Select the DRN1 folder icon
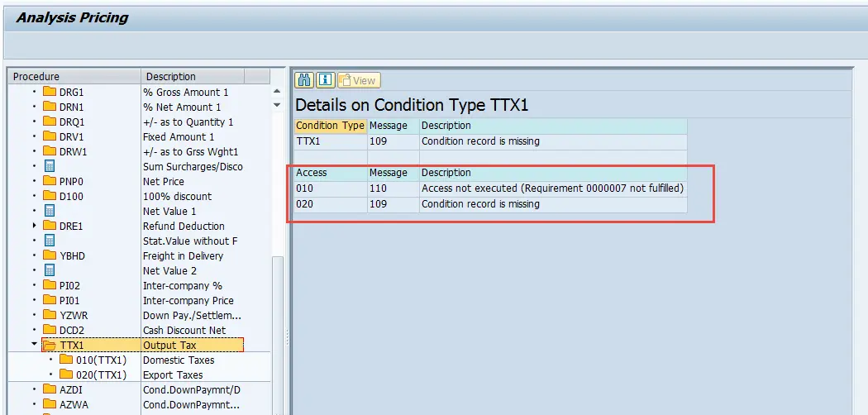The height and width of the screenshot is (415, 868). point(50,107)
